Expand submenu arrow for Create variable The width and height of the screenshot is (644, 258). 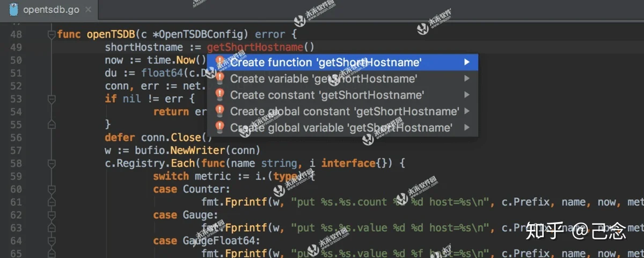[x=467, y=78]
